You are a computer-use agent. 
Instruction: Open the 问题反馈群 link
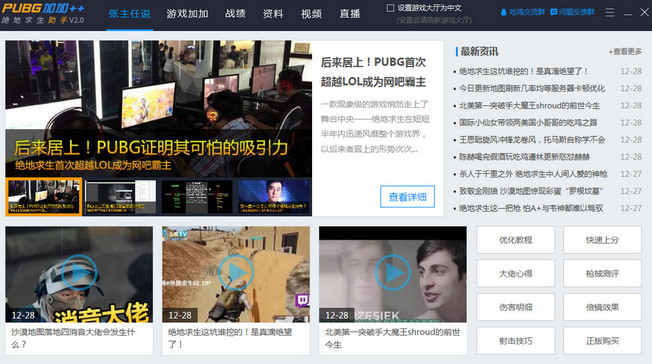click(576, 12)
